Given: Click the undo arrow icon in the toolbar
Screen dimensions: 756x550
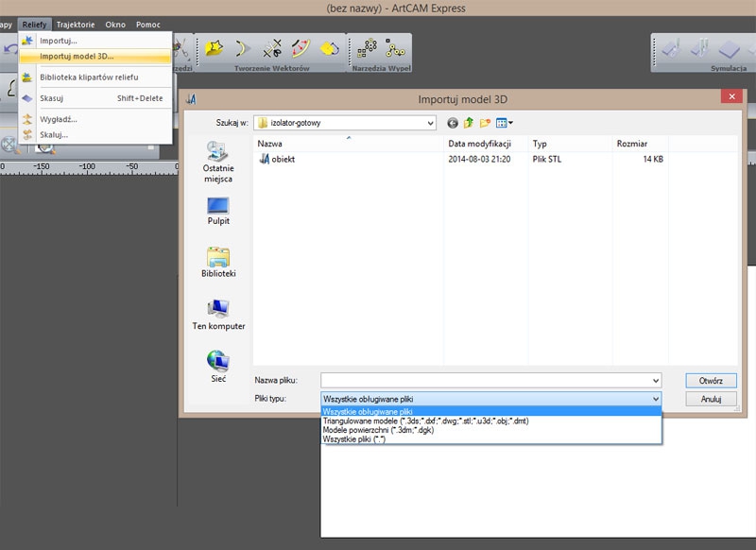Looking at the screenshot, I should tap(9, 49).
